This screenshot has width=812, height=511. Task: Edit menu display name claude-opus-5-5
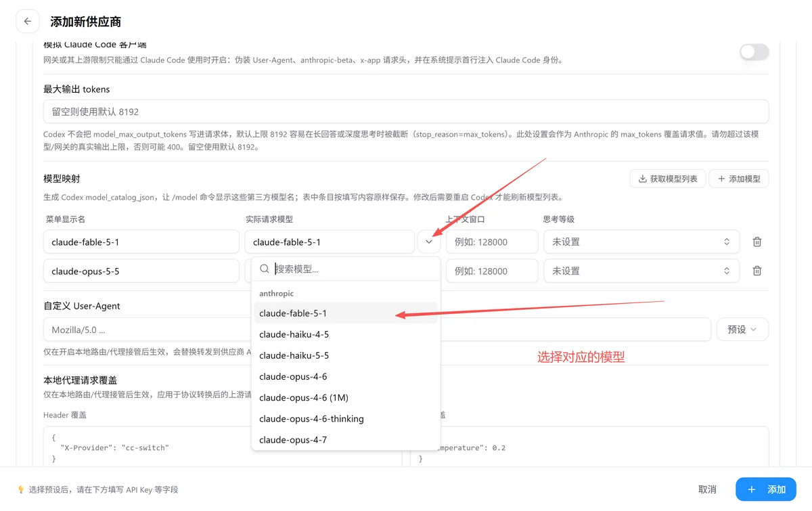141,271
